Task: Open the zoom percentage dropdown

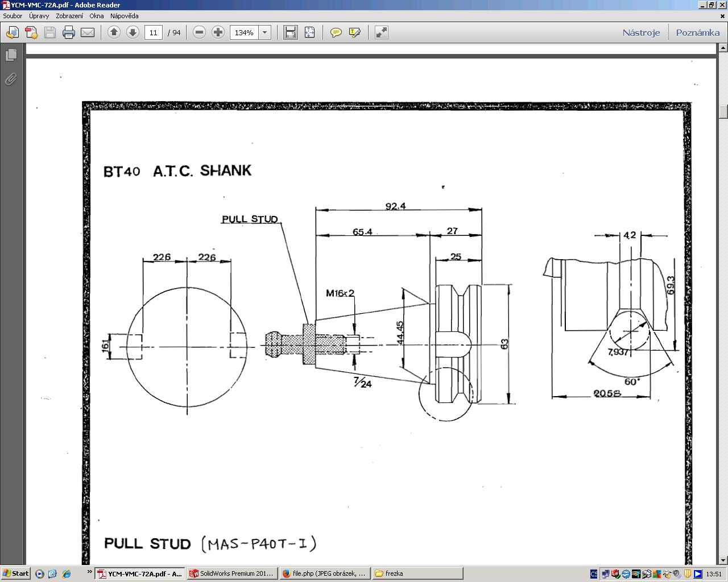Action: [264, 32]
